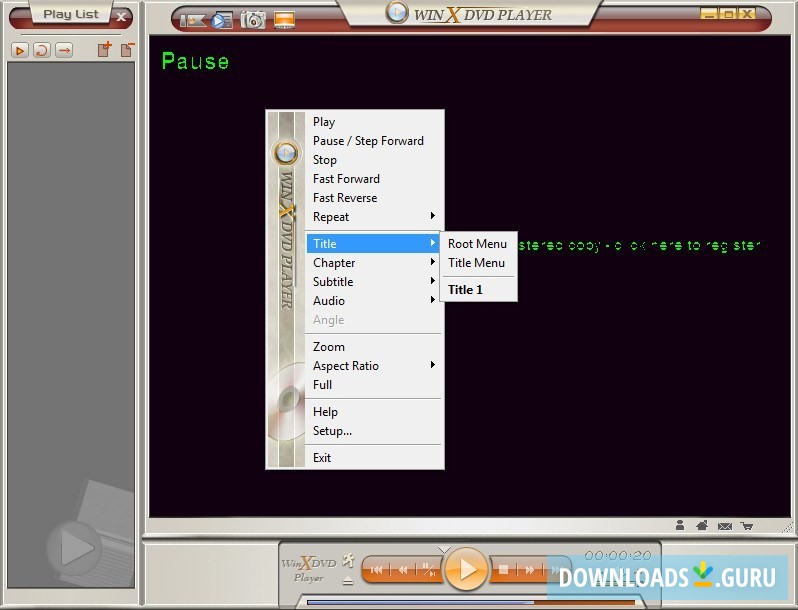The height and width of the screenshot is (610, 798).
Task: Click the registration notice green text
Action: [639, 245]
